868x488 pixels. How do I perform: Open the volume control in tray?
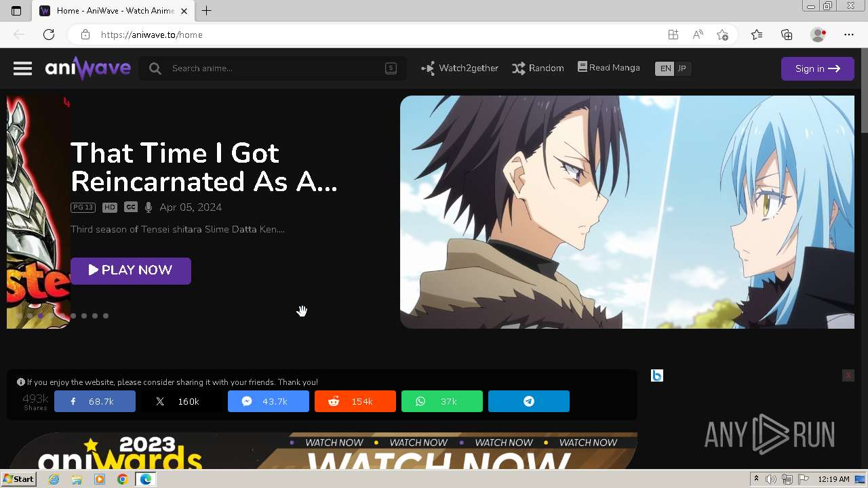[771, 479]
